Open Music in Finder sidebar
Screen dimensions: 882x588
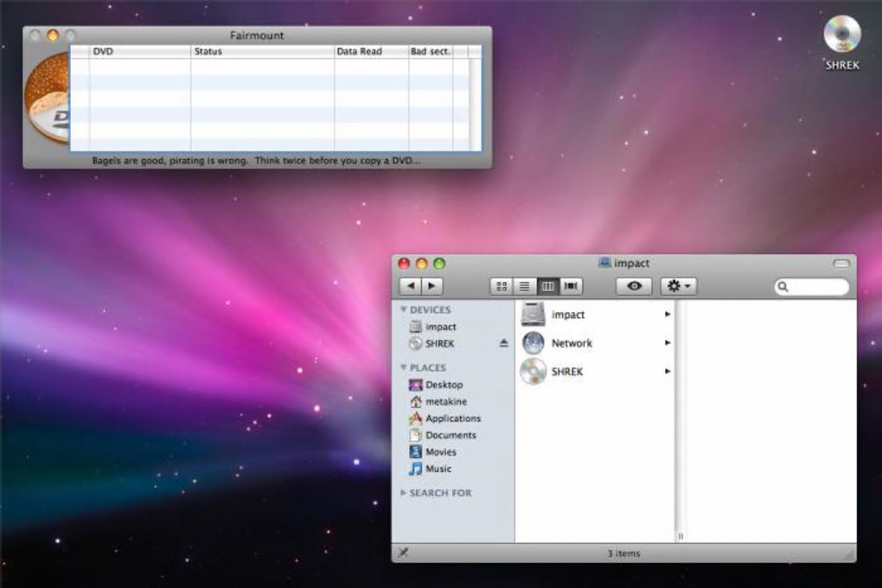(x=431, y=469)
